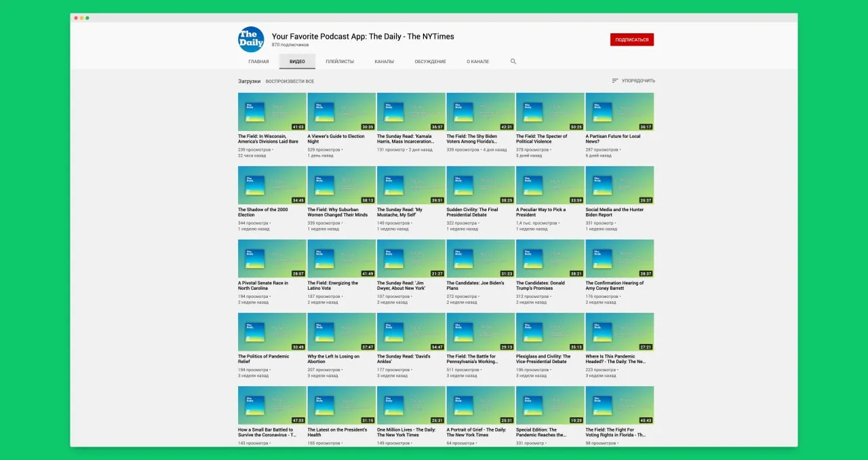Image resolution: width=868 pixels, height=460 pixels.
Task: Click ВОСПРОИЗВЕСТИ ВСЕ play all link
Action: [290, 81]
